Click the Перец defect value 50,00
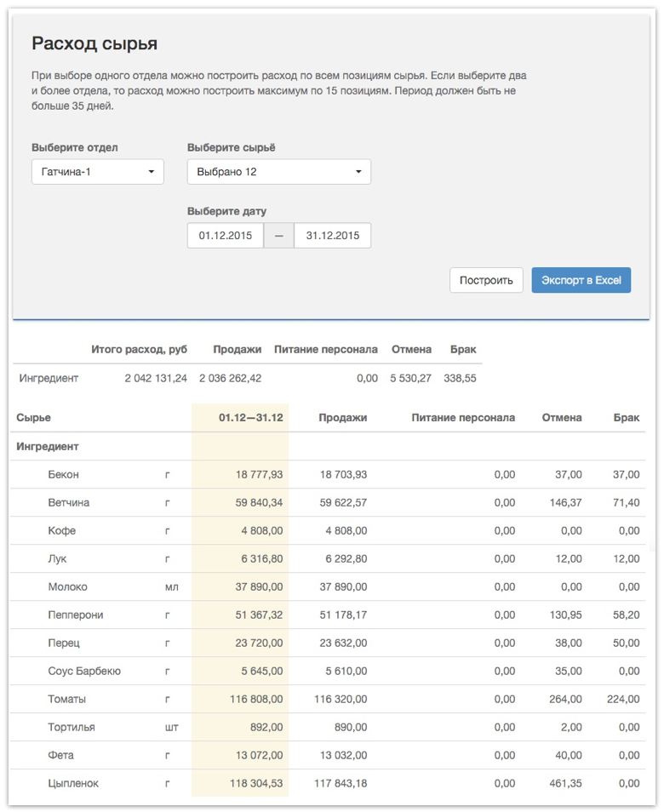This screenshot has width=664, height=812. (x=627, y=643)
